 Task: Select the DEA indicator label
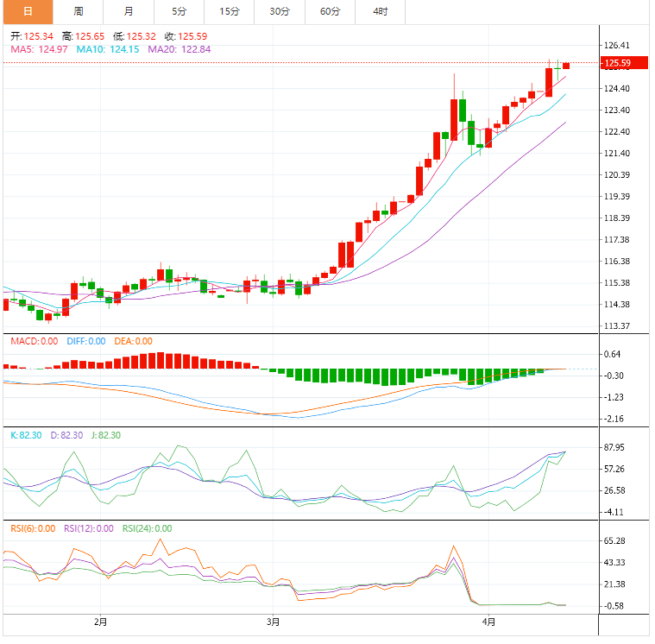coord(132,341)
